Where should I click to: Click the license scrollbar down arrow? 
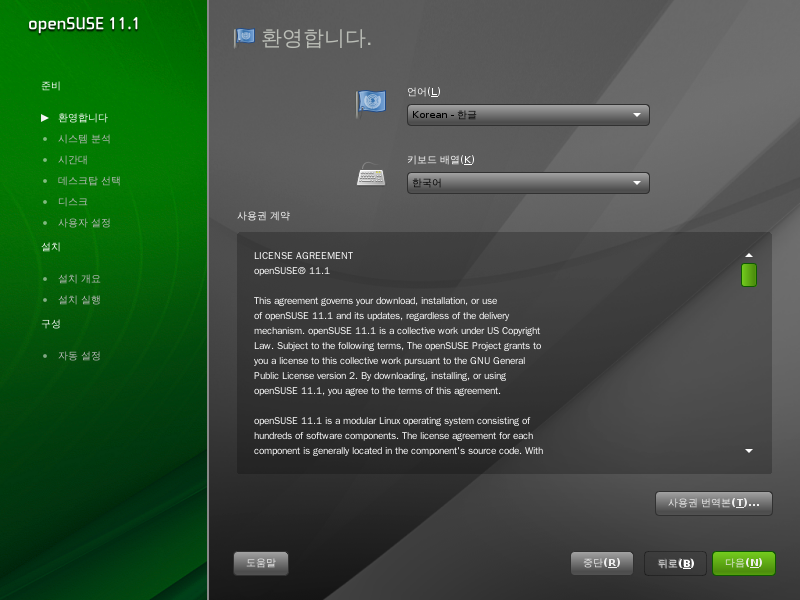(748, 451)
